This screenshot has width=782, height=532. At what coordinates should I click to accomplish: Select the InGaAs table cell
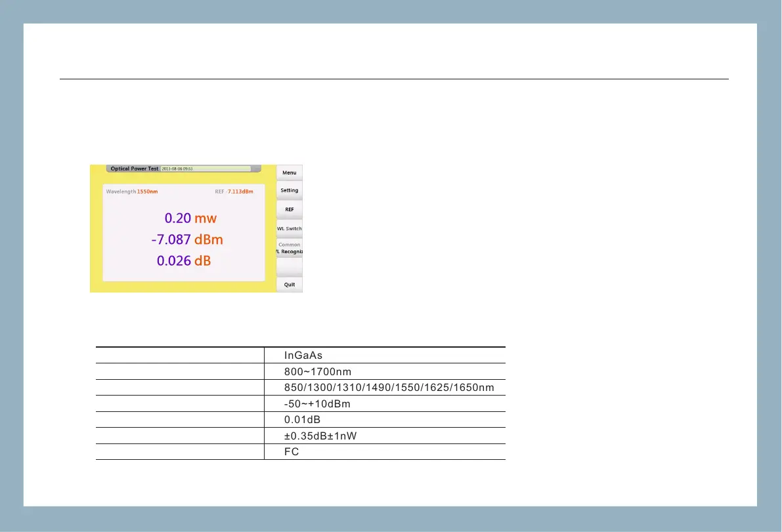[385, 355]
